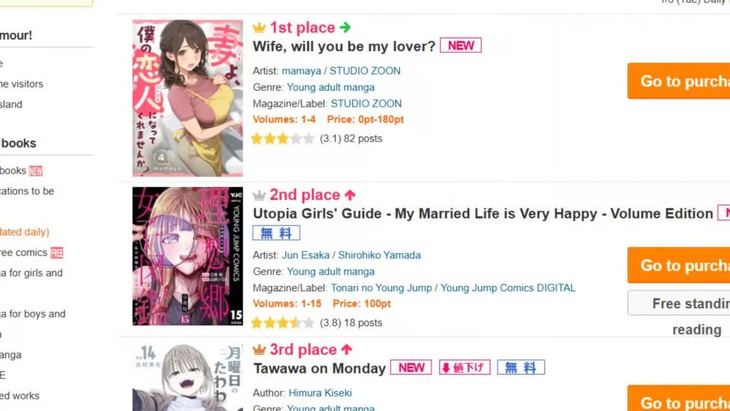Open the Utopia Girls' Guide volume 15 cover
Viewport: 730px width, 411px height.
pos(188,256)
